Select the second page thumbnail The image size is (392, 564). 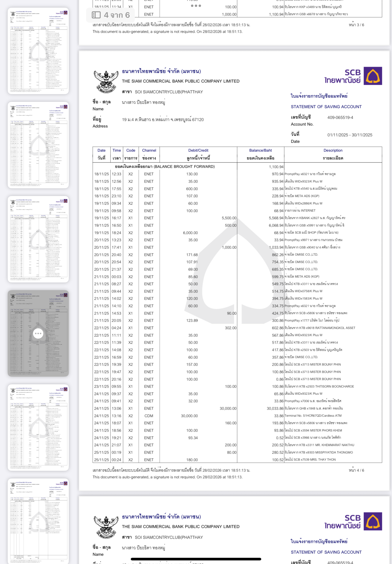click(x=38, y=145)
